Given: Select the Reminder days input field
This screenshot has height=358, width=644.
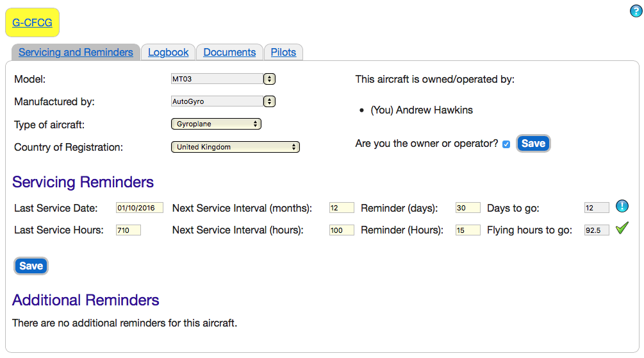Looking at the screenshot, I should click(468, 208).
